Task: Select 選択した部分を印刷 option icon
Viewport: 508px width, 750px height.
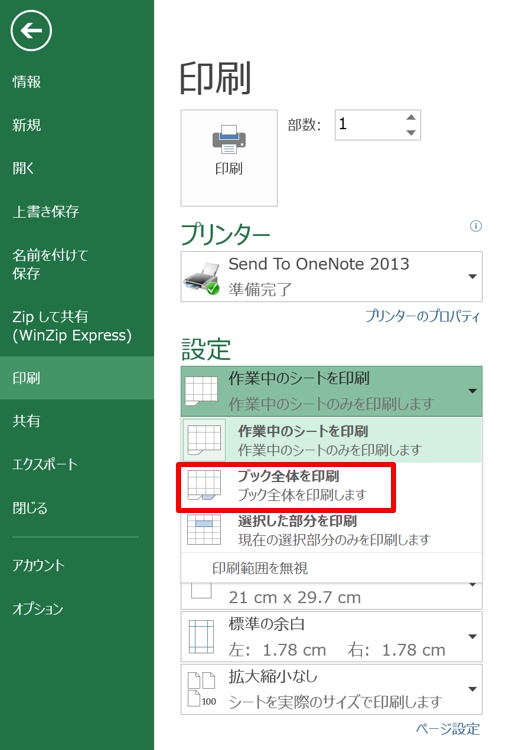Action: [204, 529]
